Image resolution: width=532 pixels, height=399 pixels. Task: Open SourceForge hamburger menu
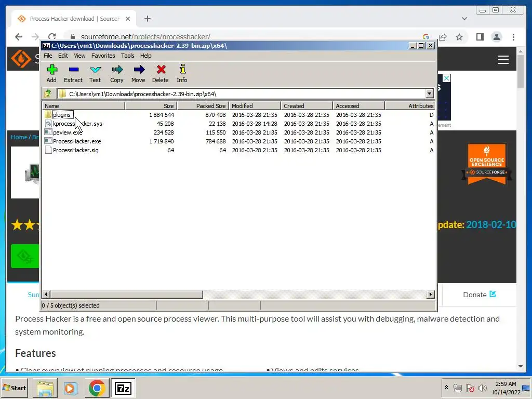tap(503, 60)
